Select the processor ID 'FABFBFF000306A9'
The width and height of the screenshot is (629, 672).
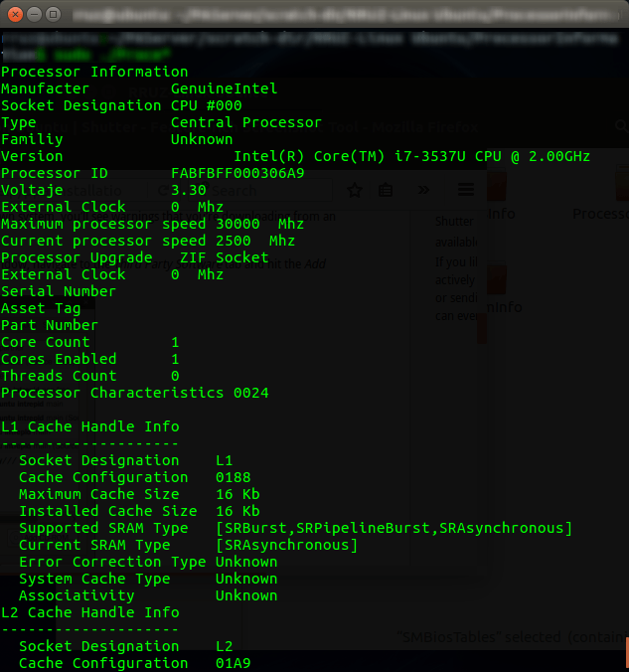click(237, 173)
